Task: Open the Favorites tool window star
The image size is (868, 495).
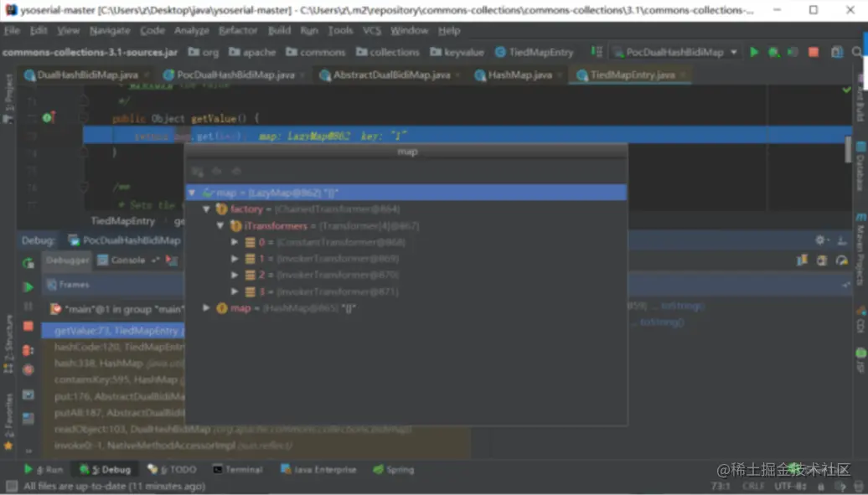Action: point(8,446)
